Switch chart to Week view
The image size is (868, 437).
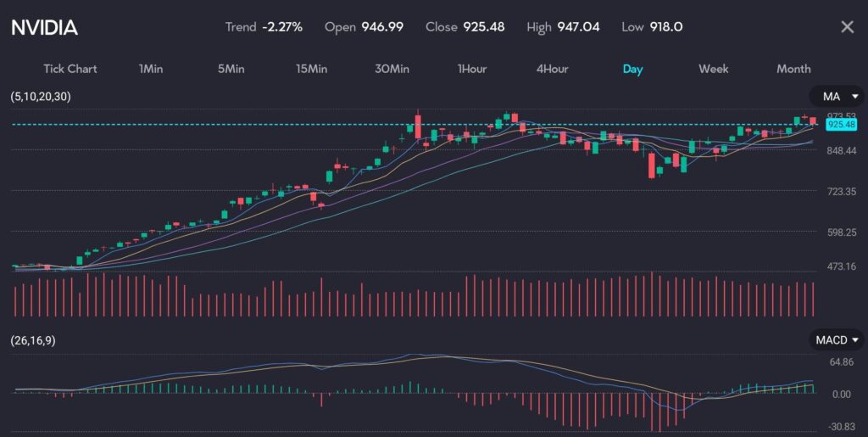(713, 69)
